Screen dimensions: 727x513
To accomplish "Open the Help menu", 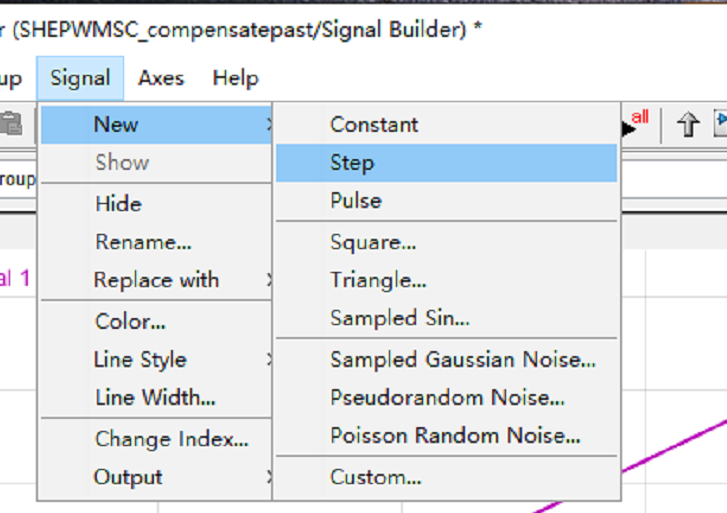I will pyautogui.click(x=235, y=78).
